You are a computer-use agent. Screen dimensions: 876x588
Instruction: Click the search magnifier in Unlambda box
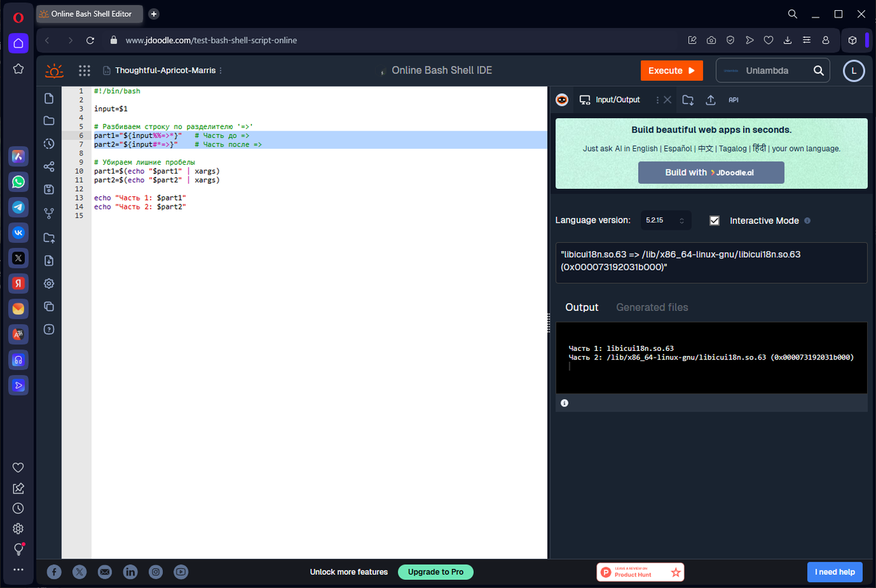819,71
